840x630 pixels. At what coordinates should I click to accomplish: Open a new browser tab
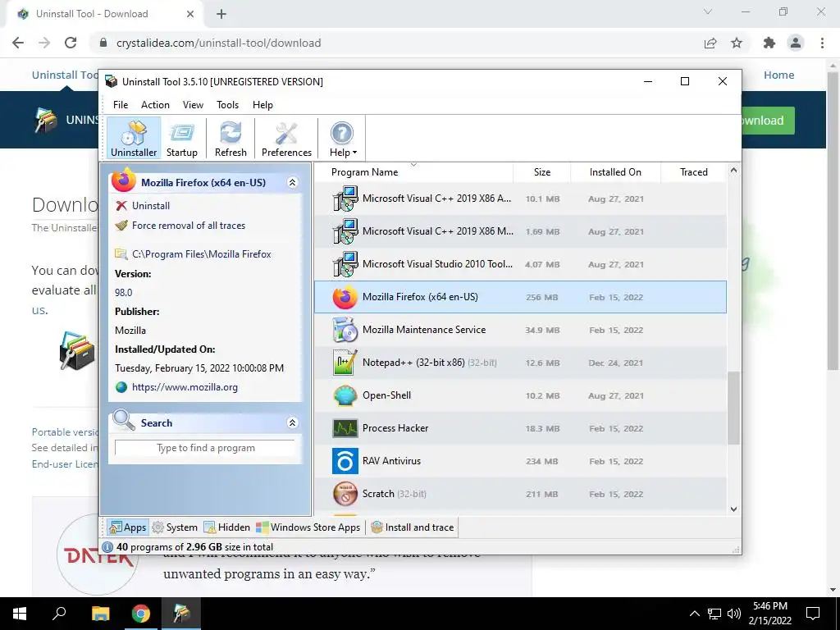(221, 14)
